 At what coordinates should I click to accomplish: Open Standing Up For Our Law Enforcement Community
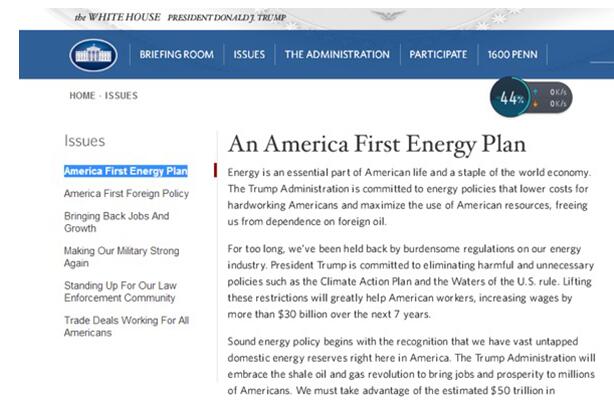(x=120, y=291)
